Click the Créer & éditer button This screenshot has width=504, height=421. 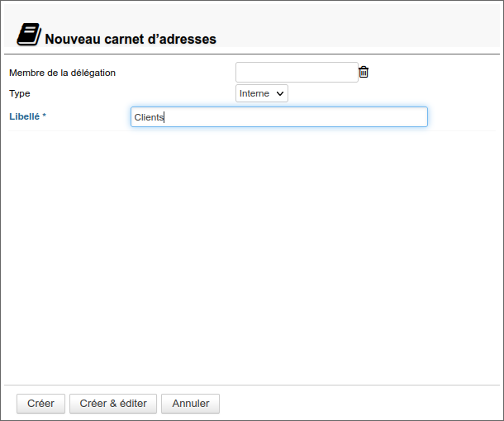point(113,404)
